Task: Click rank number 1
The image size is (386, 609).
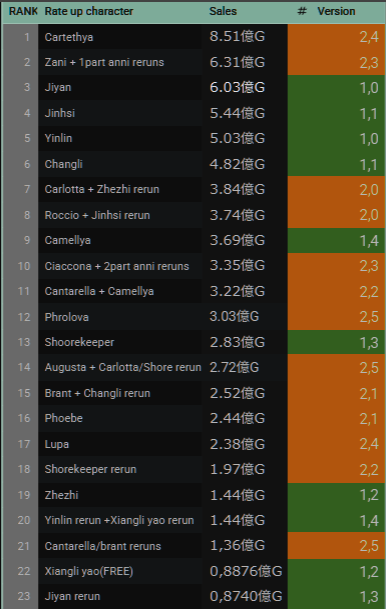Action: tap(27, 37)
